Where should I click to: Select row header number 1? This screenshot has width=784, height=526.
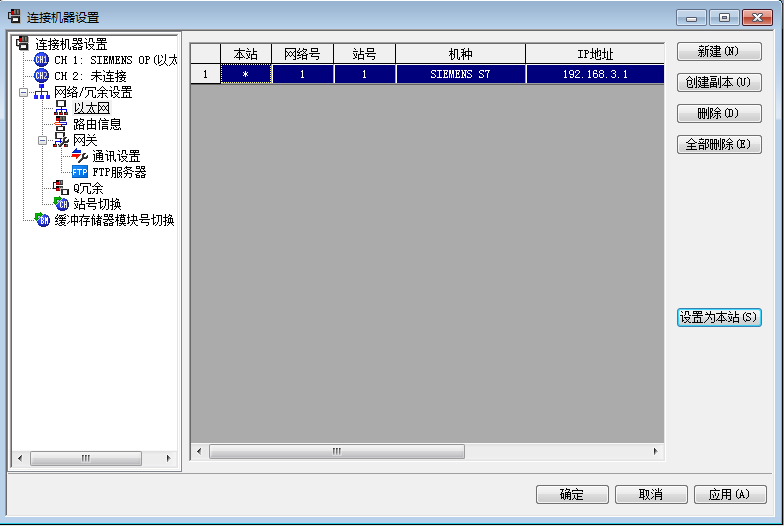(206, 74)
